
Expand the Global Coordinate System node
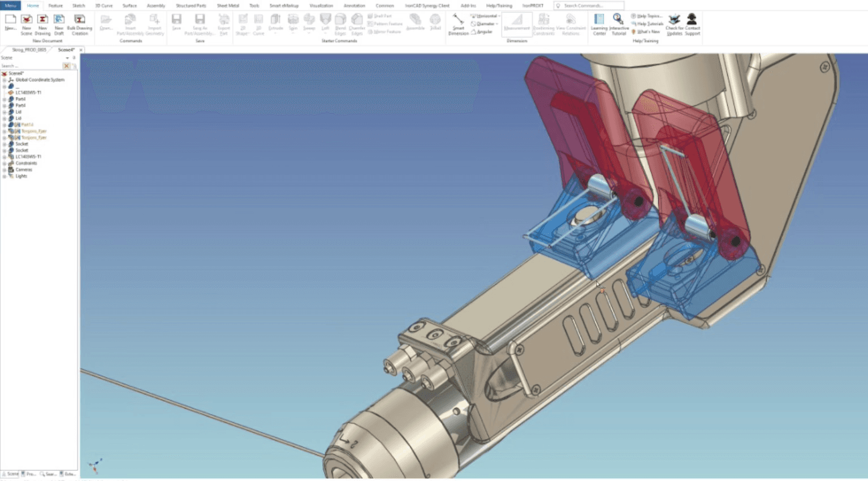tap(5, 80)
